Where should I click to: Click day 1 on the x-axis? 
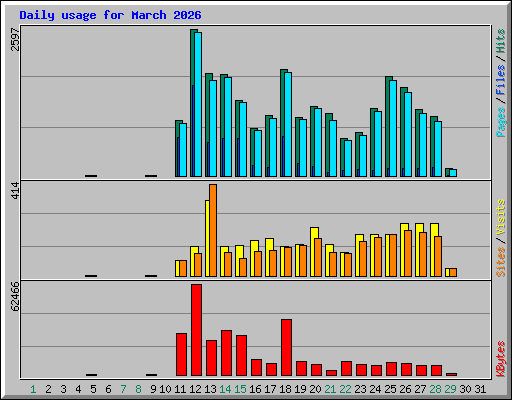[x=33, y=389]
